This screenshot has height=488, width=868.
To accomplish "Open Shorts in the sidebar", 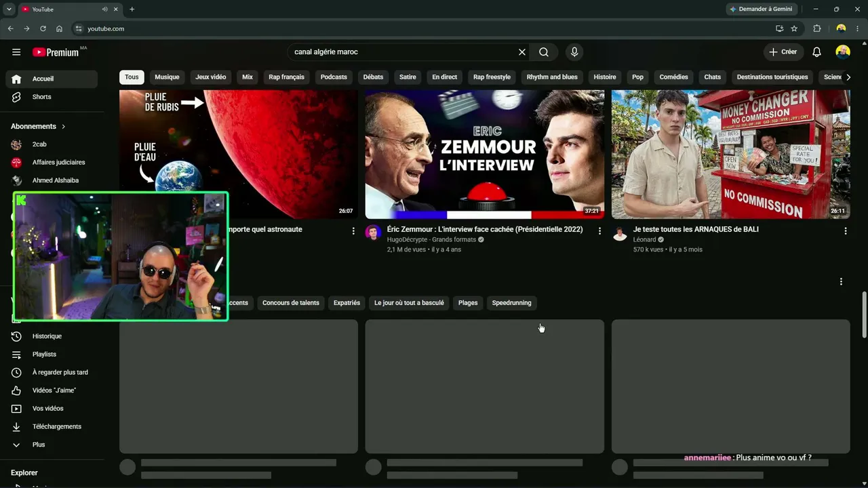I will click(52, 97).
